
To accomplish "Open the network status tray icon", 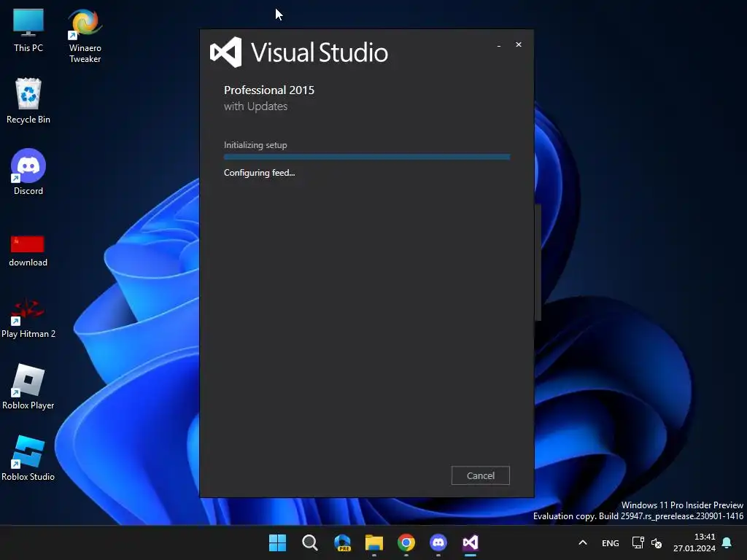I will click(638, 542).
